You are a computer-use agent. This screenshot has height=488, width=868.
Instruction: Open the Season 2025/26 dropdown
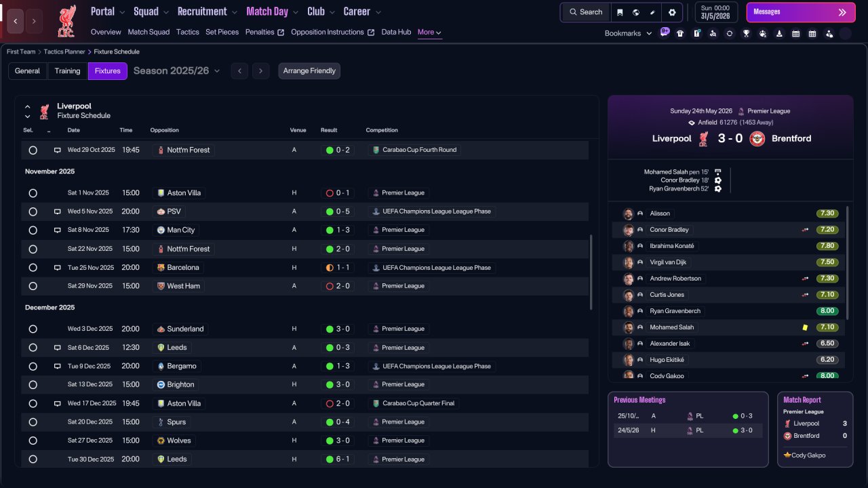point(176,70)
